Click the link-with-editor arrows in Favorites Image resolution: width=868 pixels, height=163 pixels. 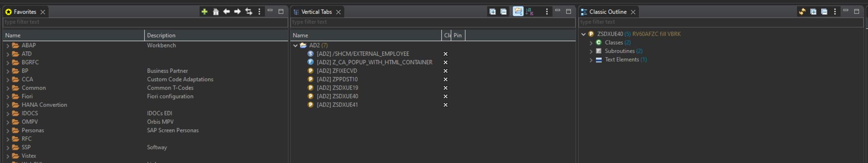pos(249,12)
